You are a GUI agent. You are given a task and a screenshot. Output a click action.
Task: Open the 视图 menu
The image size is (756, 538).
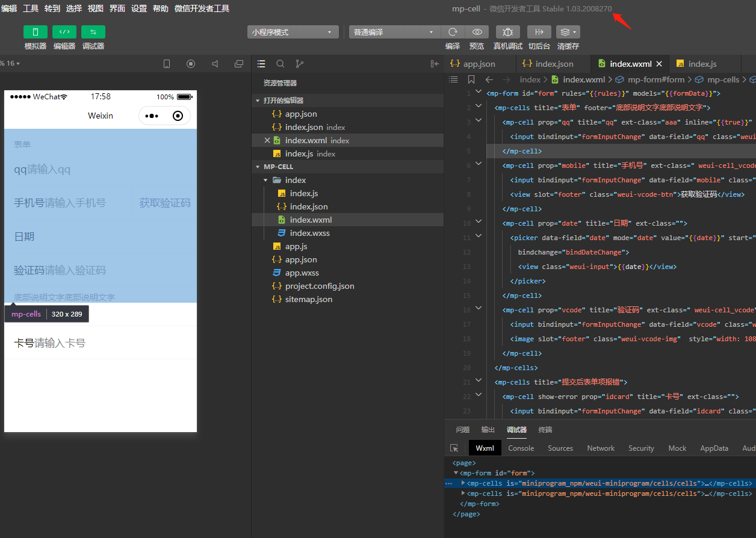click(96, 8)
